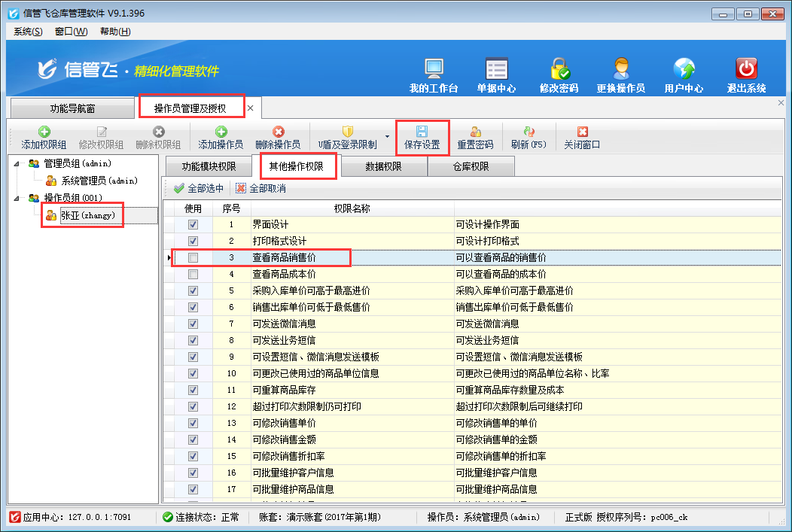Viewport: 792px width, 532px height.
Task: Switch to the 数据权限 tab
Action: pyautogui.click(x=383, y=166)
